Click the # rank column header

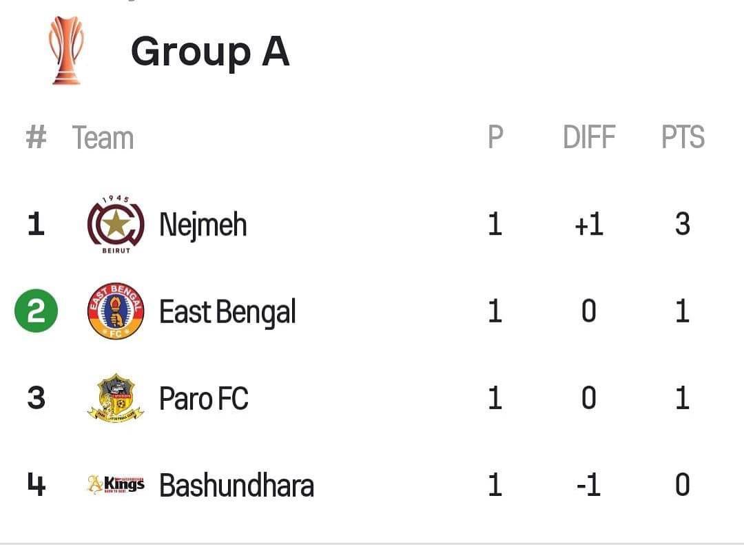pyautogui.click(x=36, y=138)
